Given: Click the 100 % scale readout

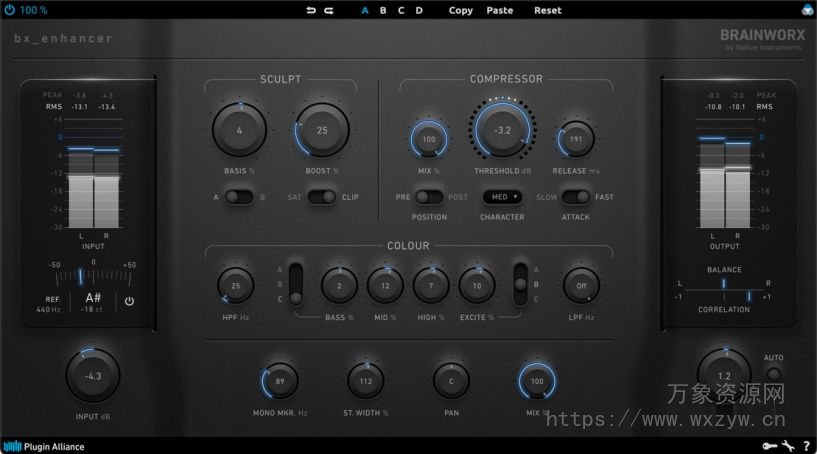Looking at the screenshot, I should 33,10.
